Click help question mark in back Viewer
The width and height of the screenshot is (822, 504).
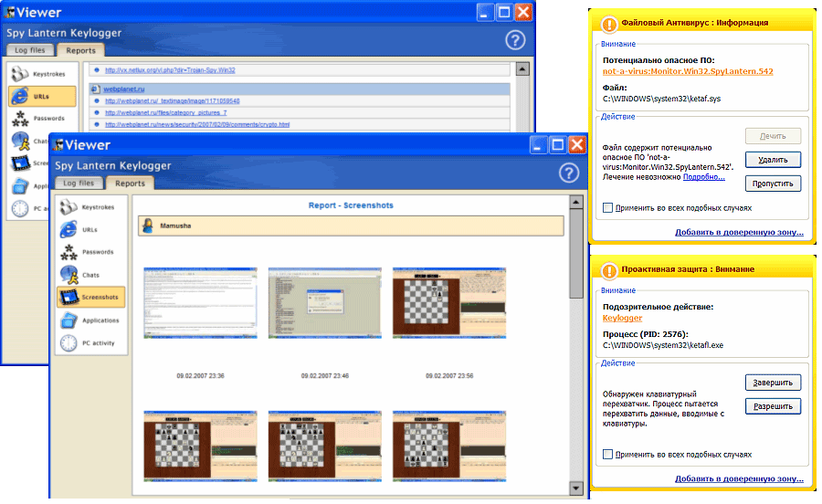515,40
